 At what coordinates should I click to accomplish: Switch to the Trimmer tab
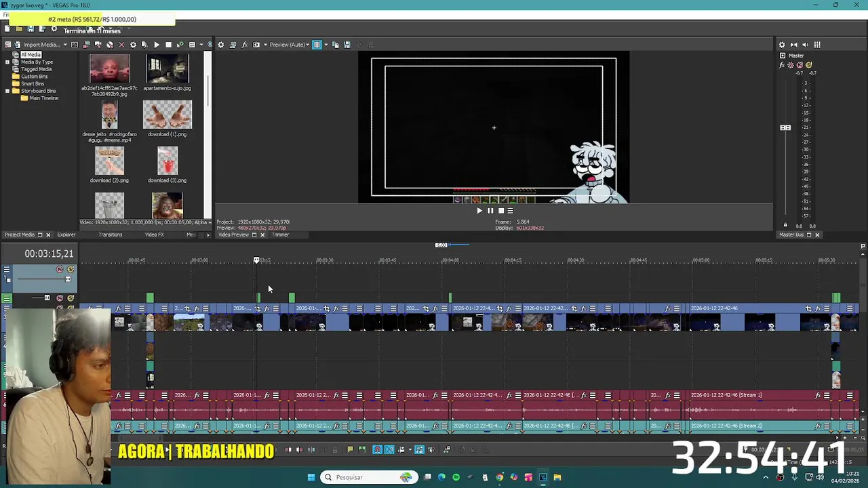point(280,235)
